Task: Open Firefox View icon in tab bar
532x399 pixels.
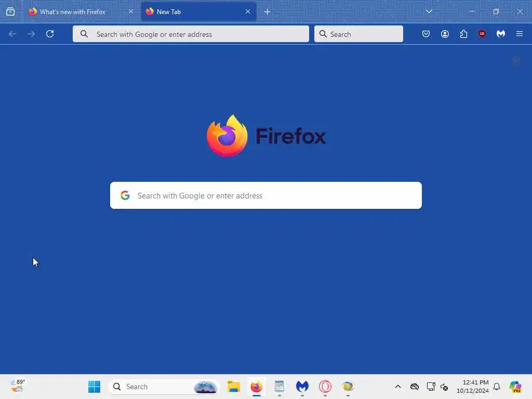Action: (x=10, y=11)
